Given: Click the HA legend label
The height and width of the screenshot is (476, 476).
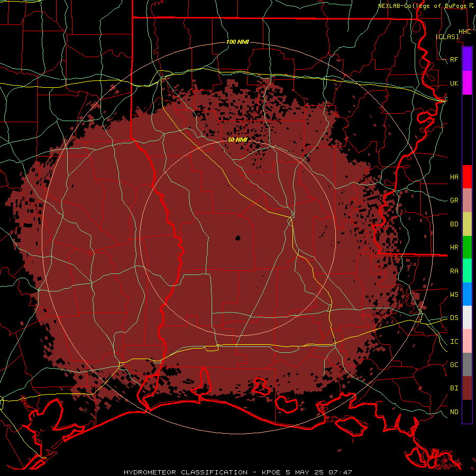Looking at the screenshot, I should pyautogui.click(x=454, y=177).
